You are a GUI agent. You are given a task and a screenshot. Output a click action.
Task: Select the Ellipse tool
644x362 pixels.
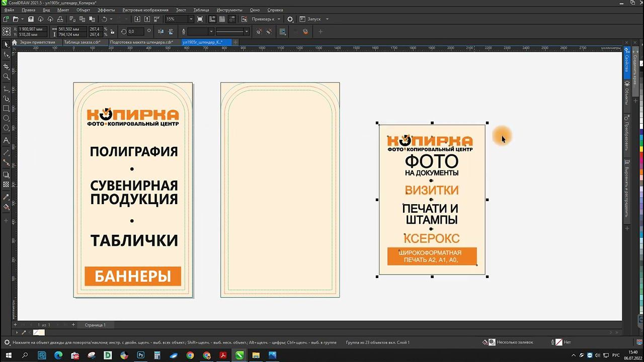tap(6, 118)
